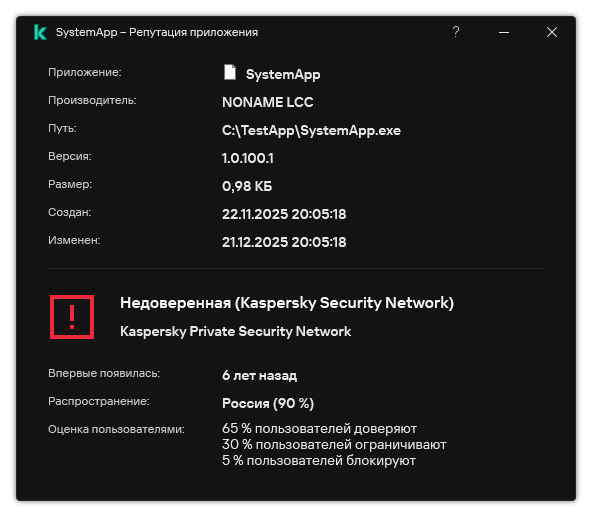Select modified date '21.12.2025 20:05:18'

point(284,242)
